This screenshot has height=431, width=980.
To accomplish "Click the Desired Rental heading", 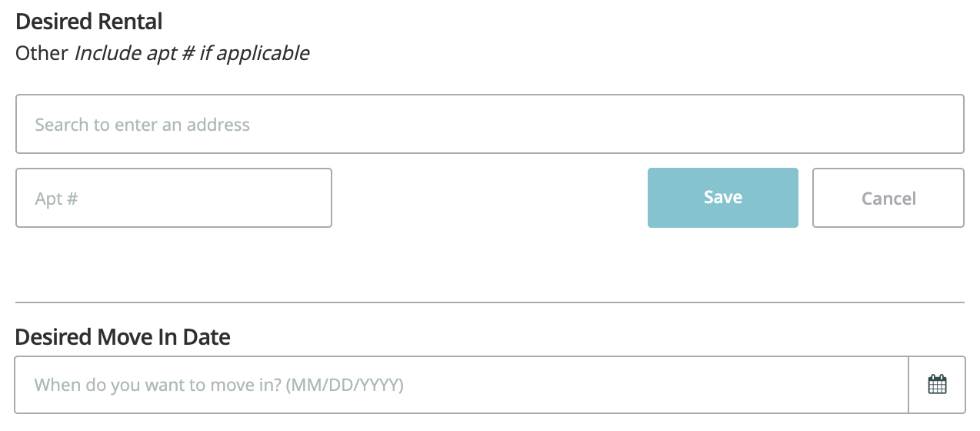I will pyautogui.click(x=89, y=21).
